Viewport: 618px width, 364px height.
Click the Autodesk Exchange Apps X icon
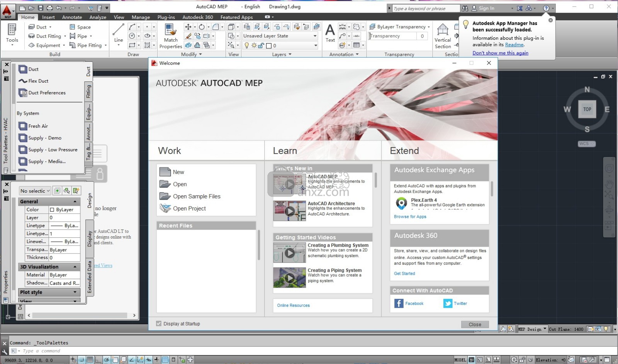pos(520,8)
